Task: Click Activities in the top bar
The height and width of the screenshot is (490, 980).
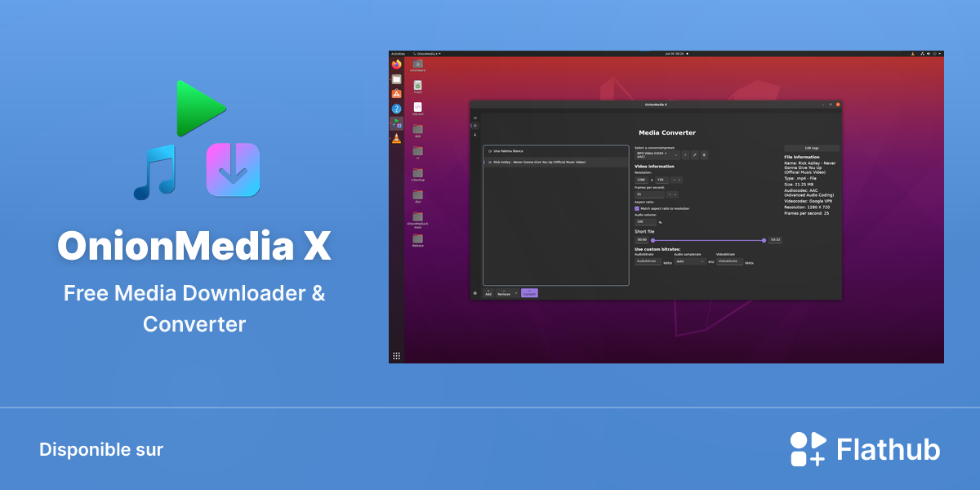Action: (398, 54)
